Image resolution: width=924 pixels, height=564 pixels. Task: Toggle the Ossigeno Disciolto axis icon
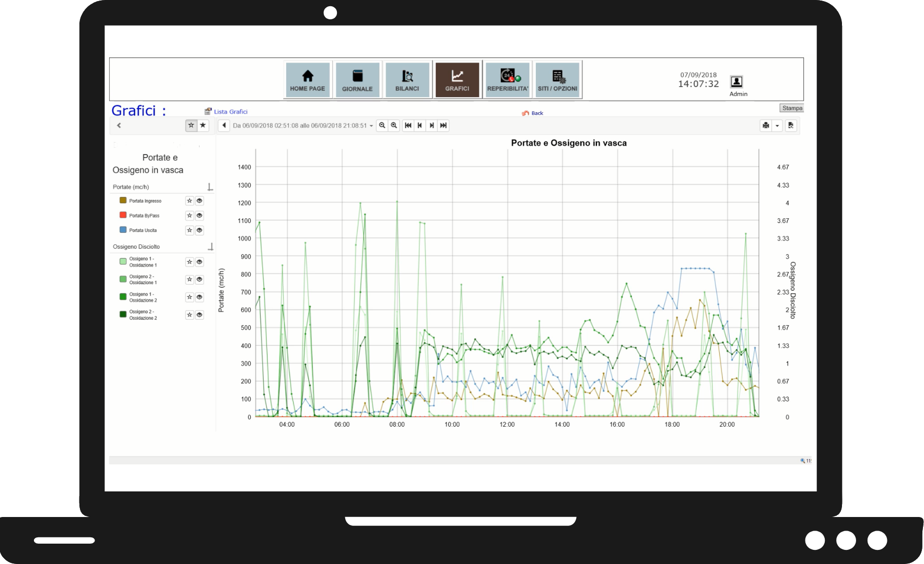[x=210, y=246]
